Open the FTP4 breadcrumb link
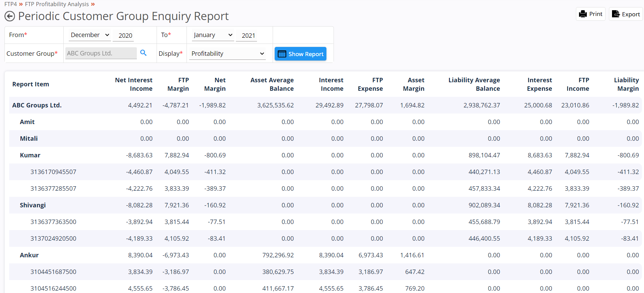Viewport: 644px width, 293px height. [11, 4]
